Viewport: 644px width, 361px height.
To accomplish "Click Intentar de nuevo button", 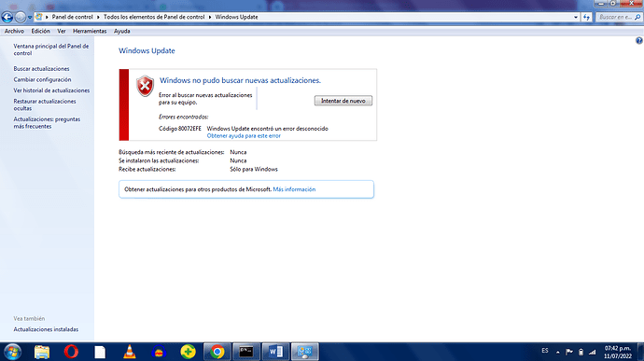I will coord(343,101).
